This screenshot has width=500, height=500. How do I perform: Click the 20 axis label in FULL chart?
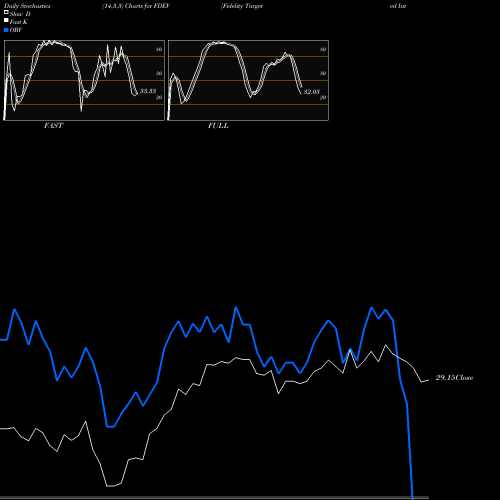(x=323, y=97)
